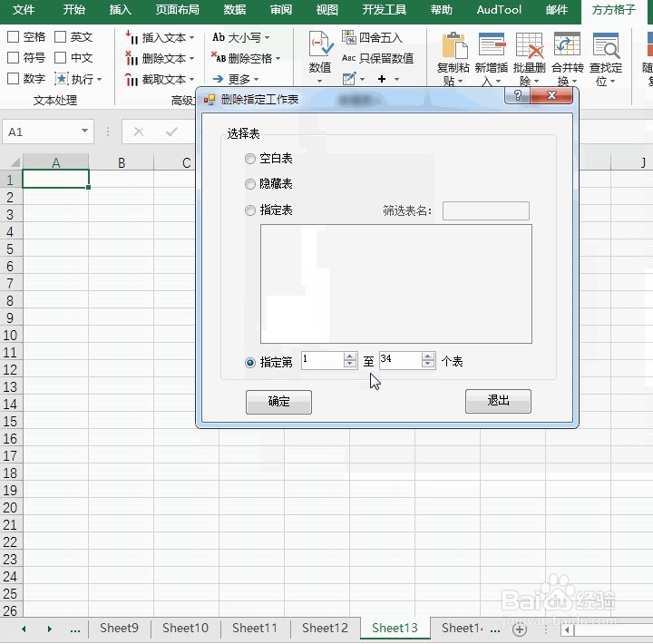
Task: Click the 更多 arrow icon
Action: 219,79
